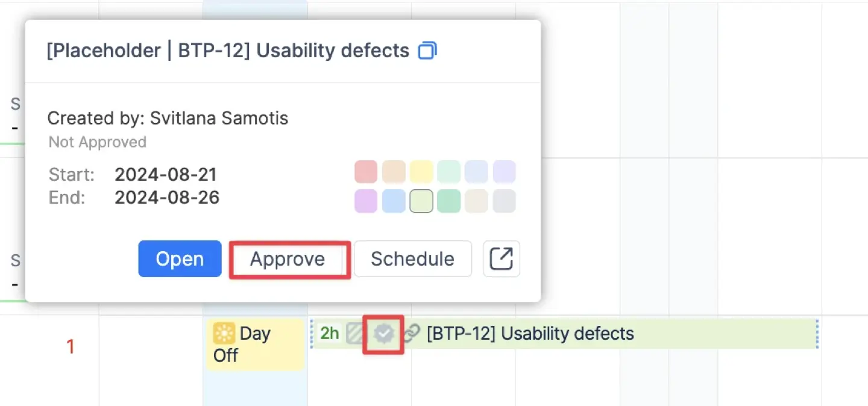The height and width of the screenshot is (406, 868).
Task: Click the Schedule button
Action: tap(412, 258)
